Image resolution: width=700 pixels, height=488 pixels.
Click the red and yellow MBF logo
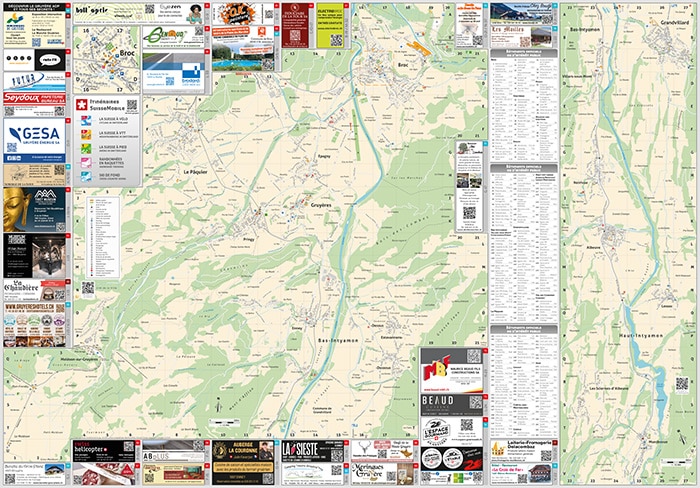[x=436, y=367]
